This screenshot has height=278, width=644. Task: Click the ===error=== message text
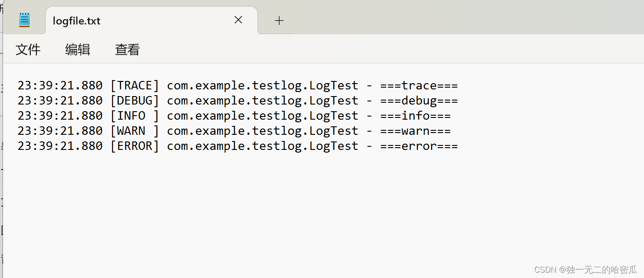click(419, 146)
